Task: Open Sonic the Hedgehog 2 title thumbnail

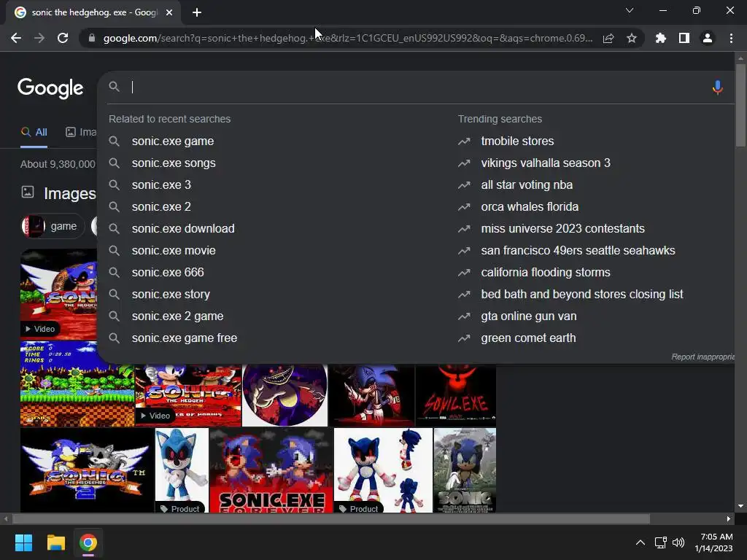Action: [88, 470]
